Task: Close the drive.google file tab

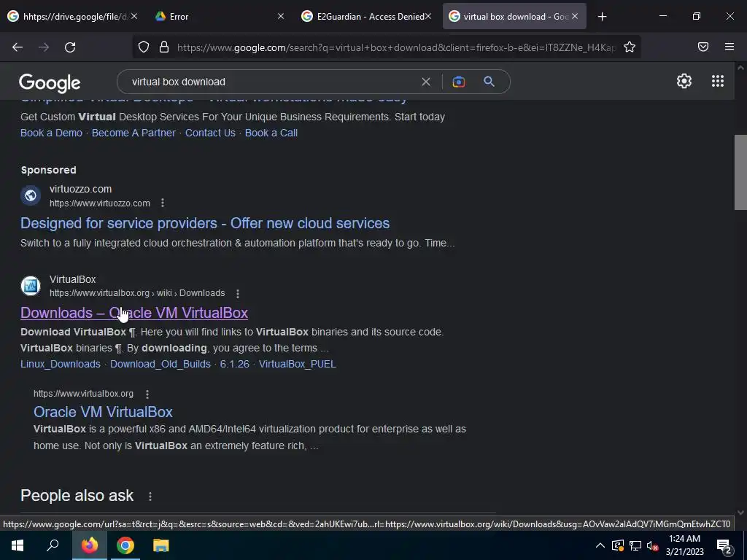Action: pyautogui.click(x=134, y=16)
